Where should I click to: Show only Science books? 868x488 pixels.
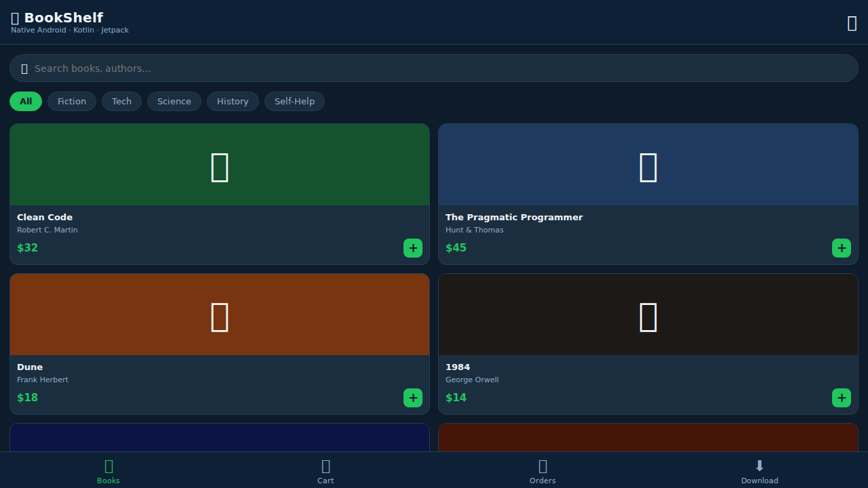pos(174,102)
